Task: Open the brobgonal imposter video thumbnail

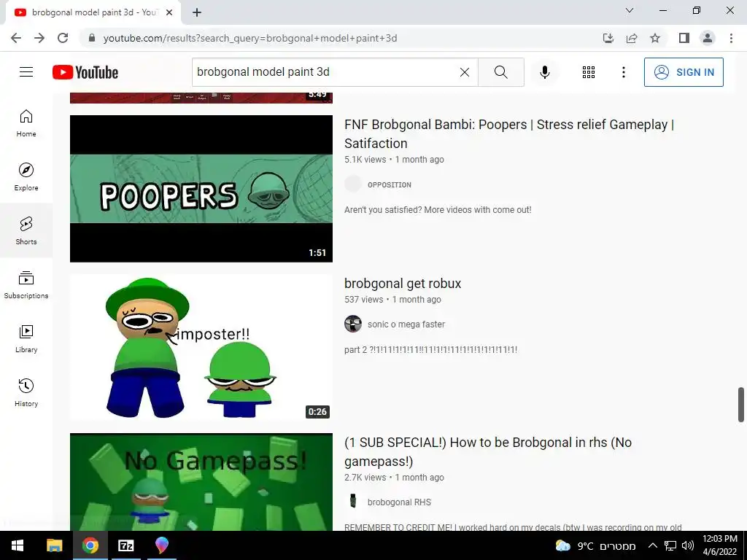Action: (201, 348)
